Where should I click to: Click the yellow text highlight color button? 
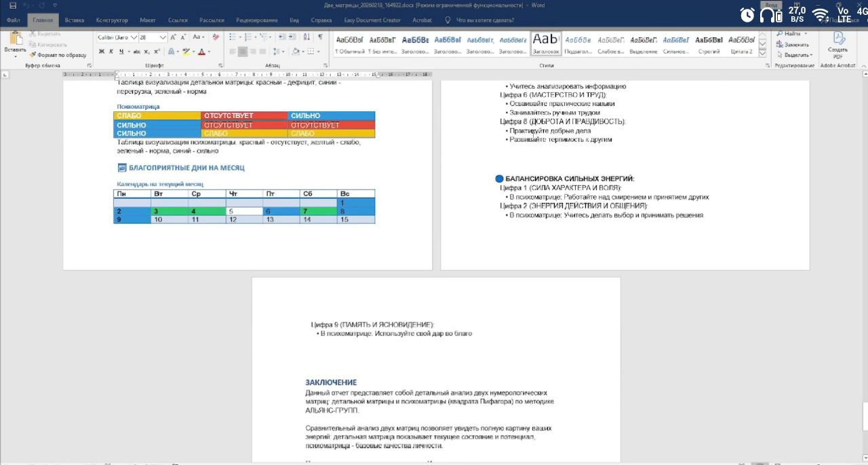click(x=185, y=52)
